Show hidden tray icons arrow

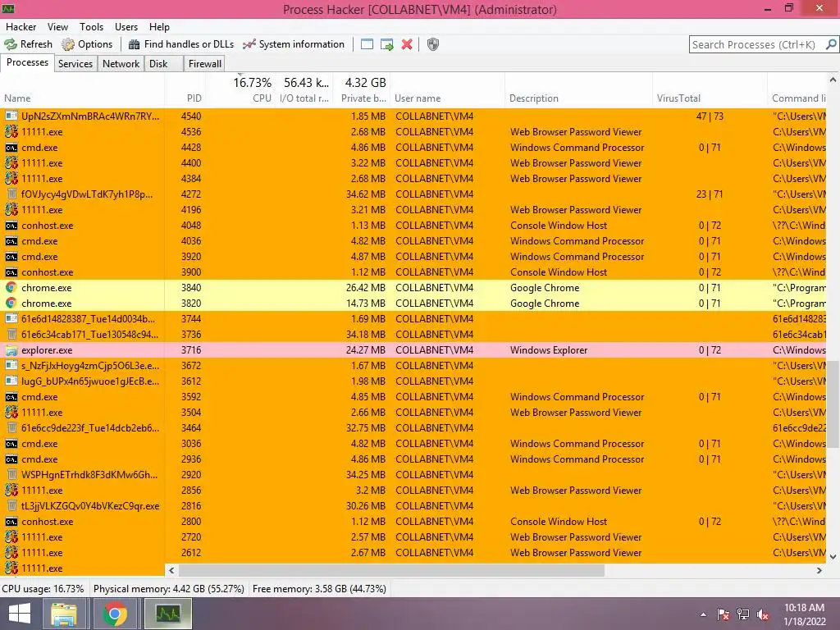click(703, 614)
